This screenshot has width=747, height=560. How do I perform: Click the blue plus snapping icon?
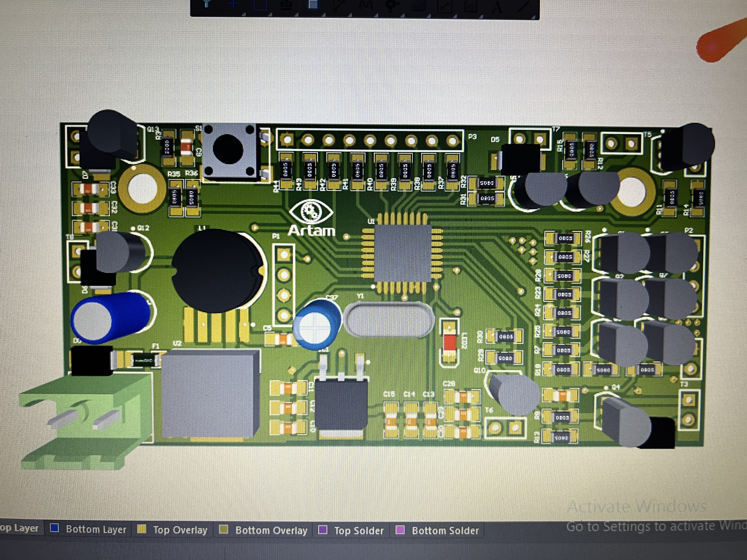click(x=233, y=4)
